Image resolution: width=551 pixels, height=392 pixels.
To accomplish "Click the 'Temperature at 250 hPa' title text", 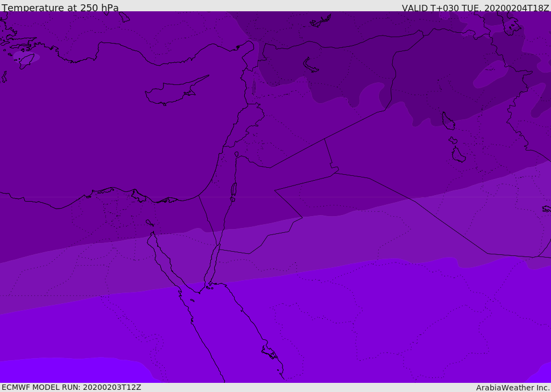I will point(60,8).
